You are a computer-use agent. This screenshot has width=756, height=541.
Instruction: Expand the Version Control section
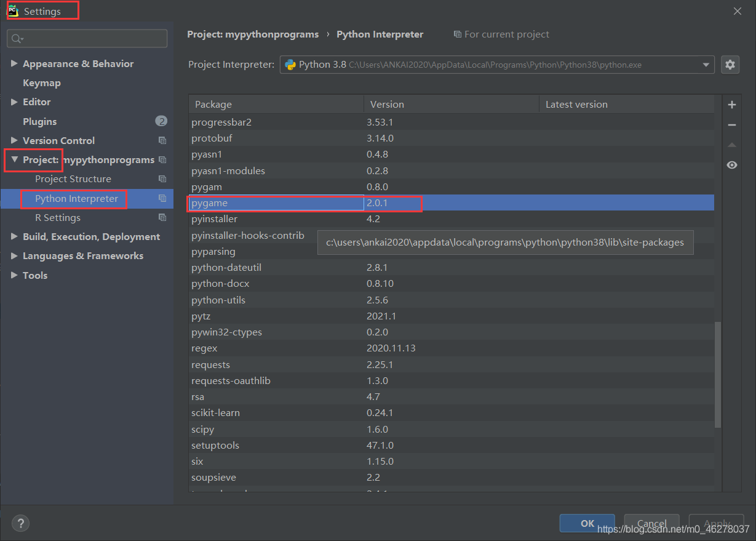click(x=14, y=140)
